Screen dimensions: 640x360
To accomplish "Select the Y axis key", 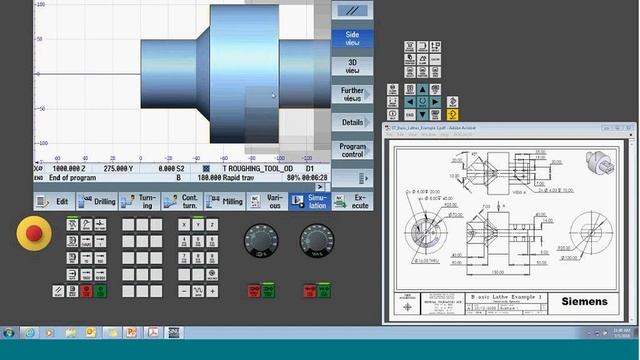I will tap(198, 224).
